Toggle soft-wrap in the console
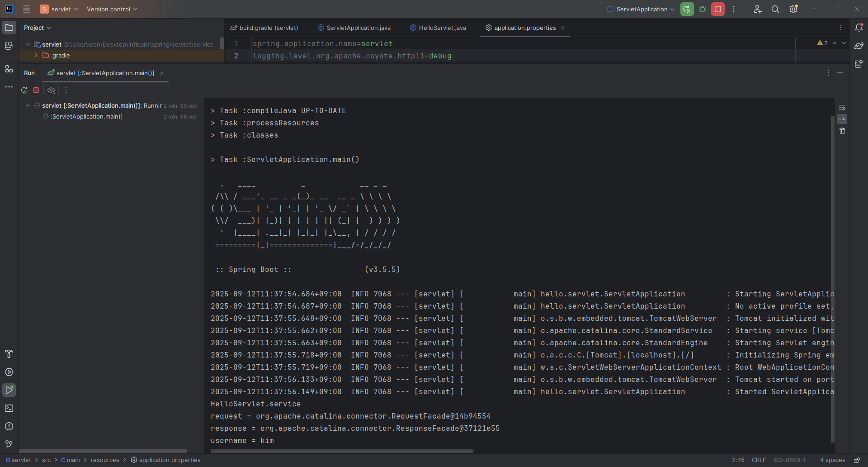Viewport: 868px width, 467px height. point(842,108)
